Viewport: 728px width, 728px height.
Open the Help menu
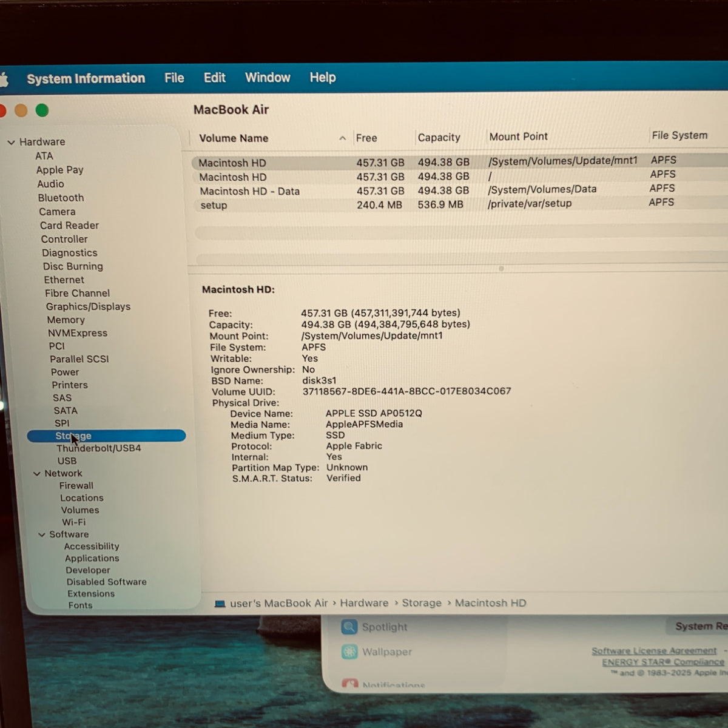[x=323, y=78]
